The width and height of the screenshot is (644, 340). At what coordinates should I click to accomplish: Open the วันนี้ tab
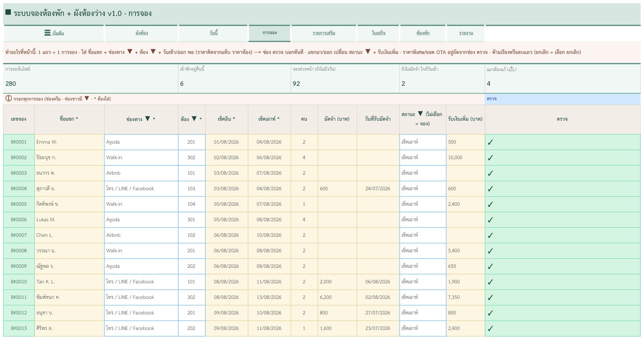(x=213, y=33)
